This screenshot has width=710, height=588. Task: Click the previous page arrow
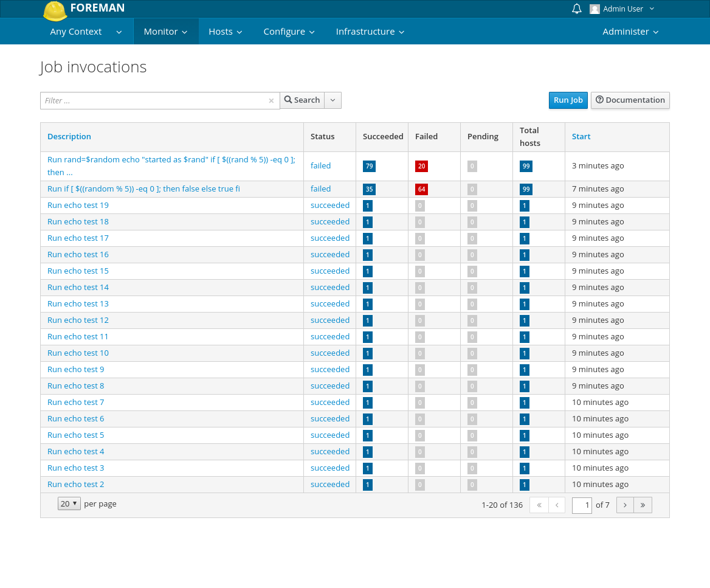[x=557, y=505]
